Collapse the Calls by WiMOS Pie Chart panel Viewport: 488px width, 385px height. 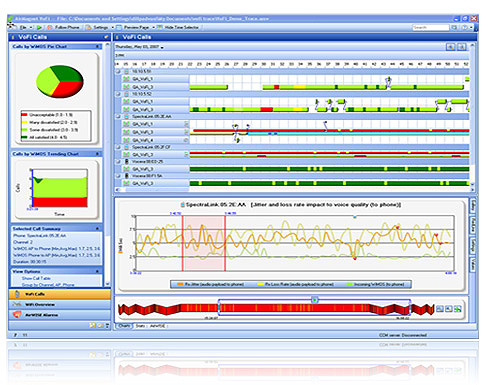(97, 46)
